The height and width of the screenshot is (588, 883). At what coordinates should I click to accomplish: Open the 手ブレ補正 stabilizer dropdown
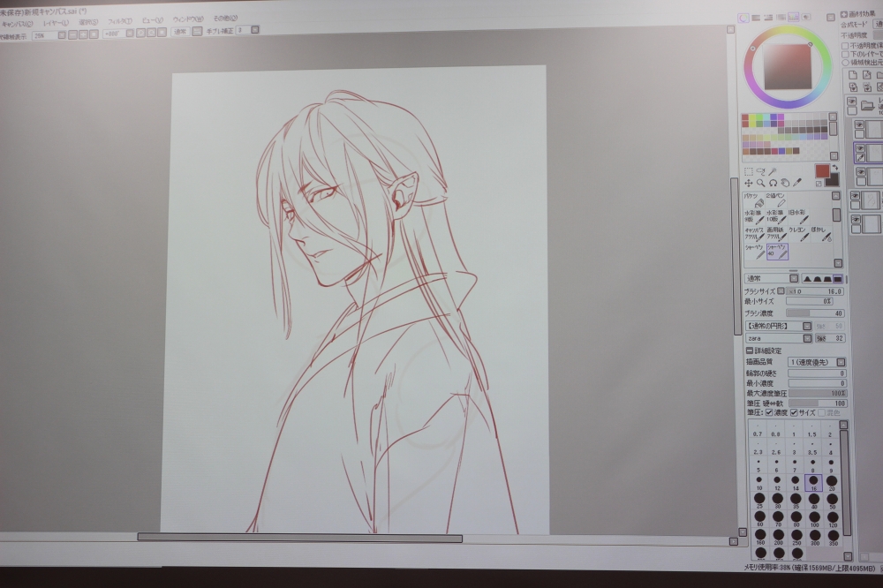[255, 30]
